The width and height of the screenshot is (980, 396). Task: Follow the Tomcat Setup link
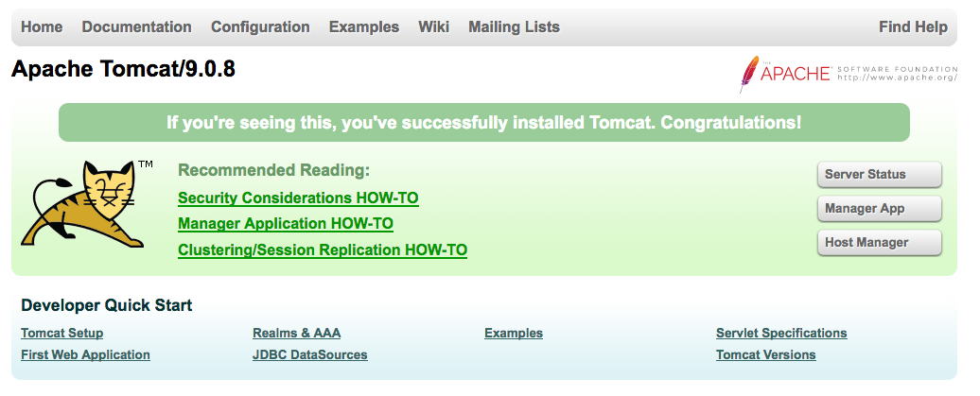pos(62,334)
